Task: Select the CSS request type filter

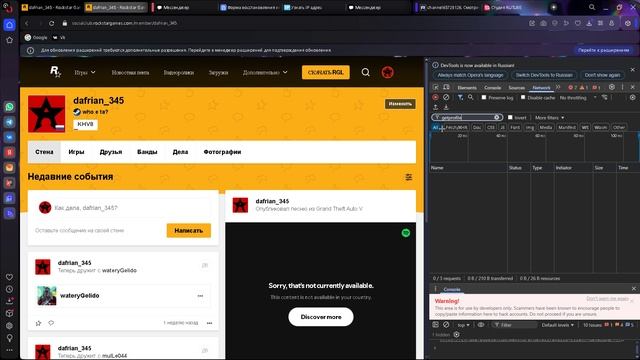Action: point(491,127)
